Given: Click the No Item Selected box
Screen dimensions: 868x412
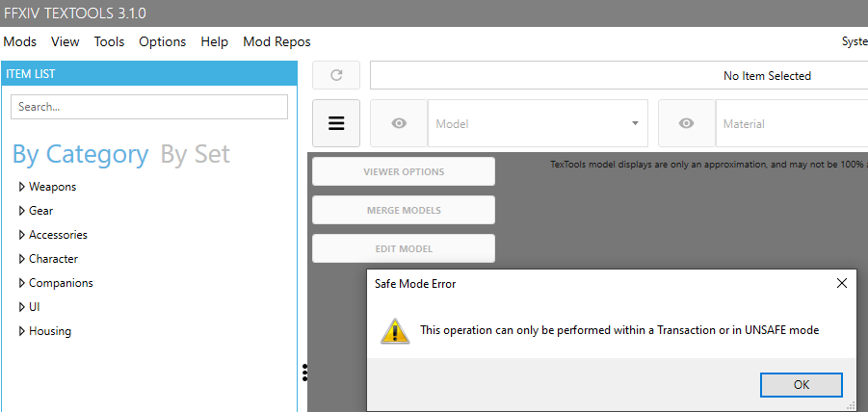Looking at the screenshot, I should (618, 75).
